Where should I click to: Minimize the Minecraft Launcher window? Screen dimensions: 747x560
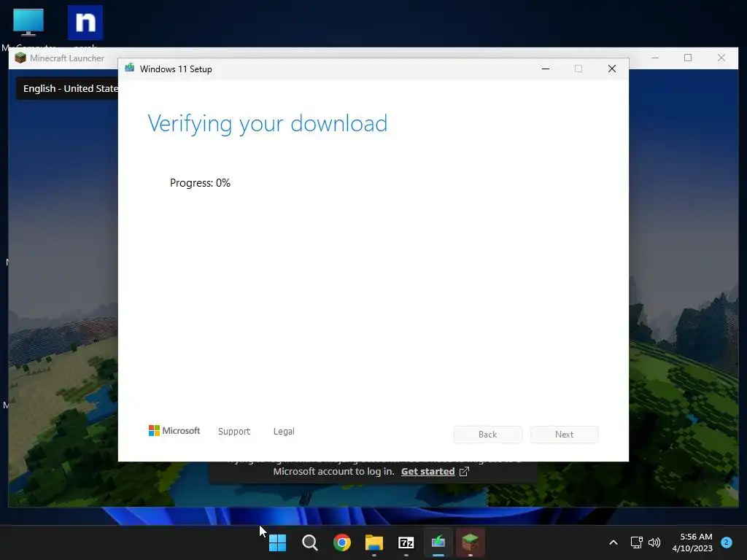coord(655,58)
